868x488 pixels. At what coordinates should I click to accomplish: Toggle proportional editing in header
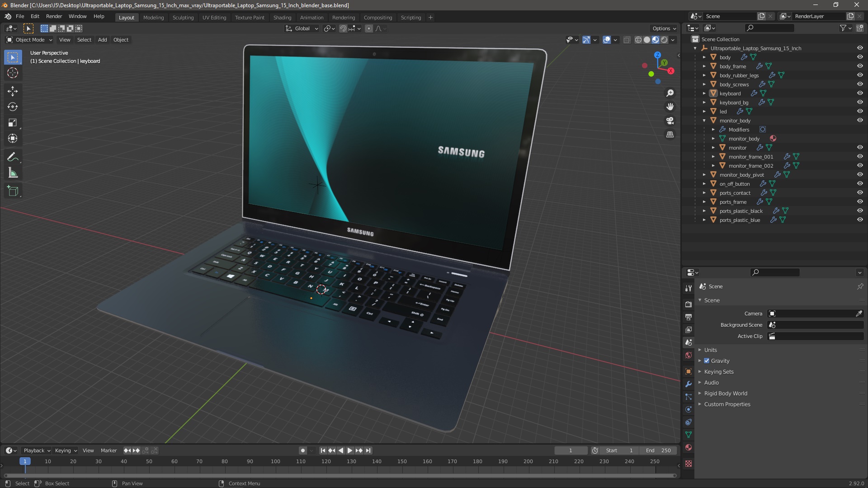[369, 28]
